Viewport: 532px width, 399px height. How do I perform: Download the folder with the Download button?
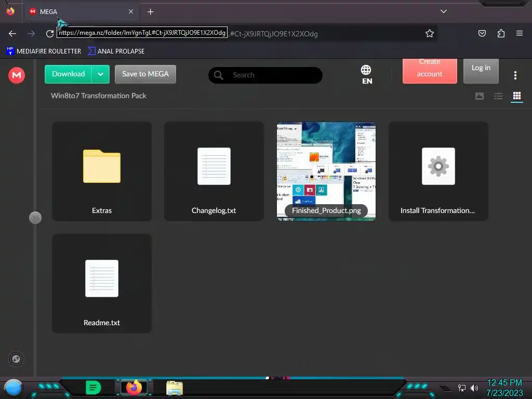[x=68, y=74]
